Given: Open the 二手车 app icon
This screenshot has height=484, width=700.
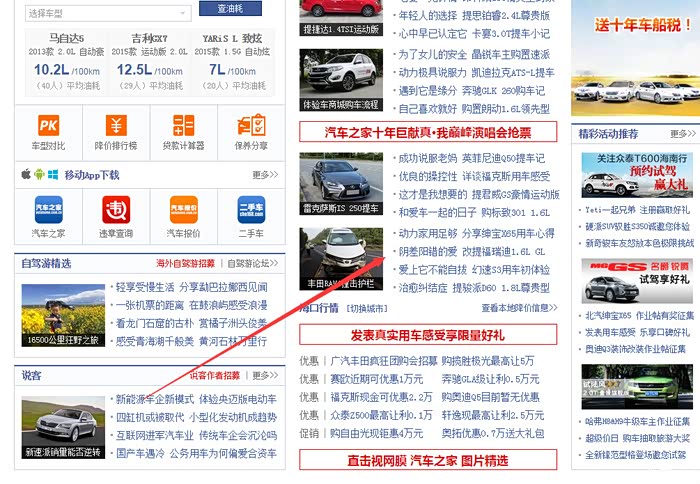Looking at the screenshot, I should 251,209.
